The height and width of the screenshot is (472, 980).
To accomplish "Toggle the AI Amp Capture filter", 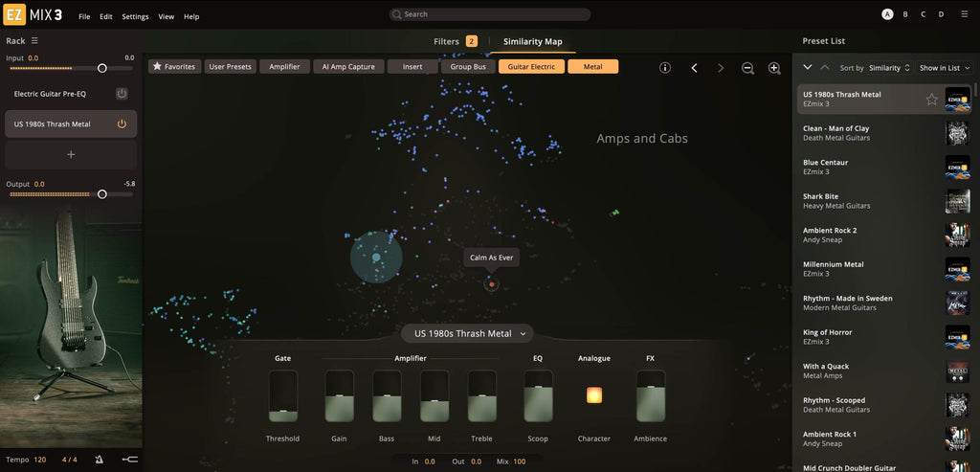I will 348,67.
